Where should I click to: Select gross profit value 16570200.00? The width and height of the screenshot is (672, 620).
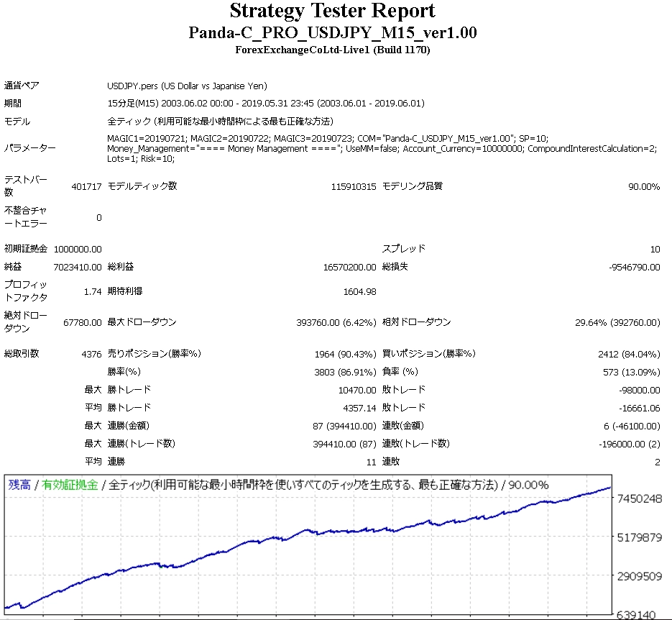(350, 267)
